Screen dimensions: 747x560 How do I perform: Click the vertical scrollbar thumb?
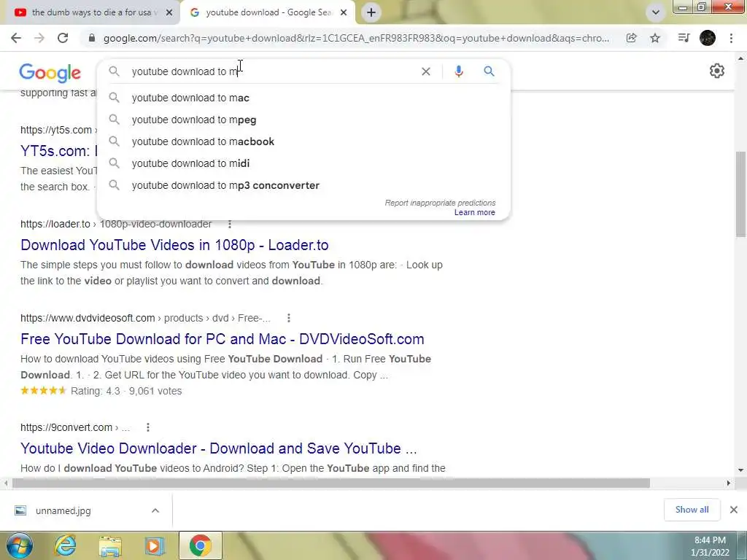point(741,194)
